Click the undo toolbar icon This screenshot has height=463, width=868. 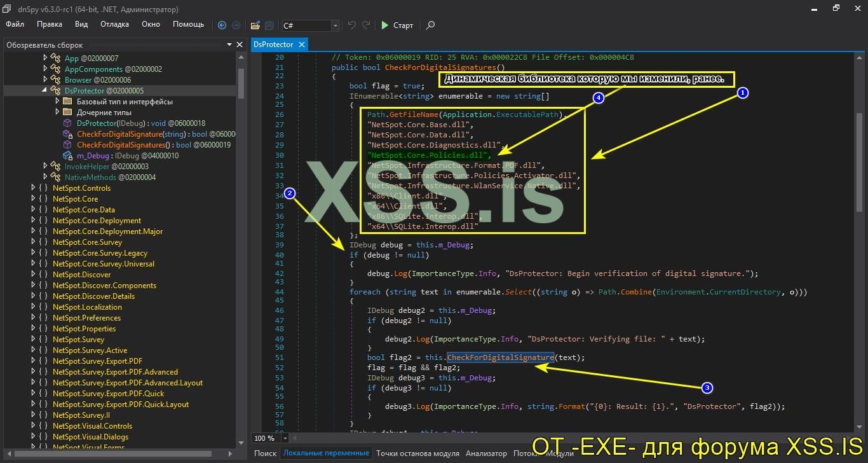click(352, 25)
